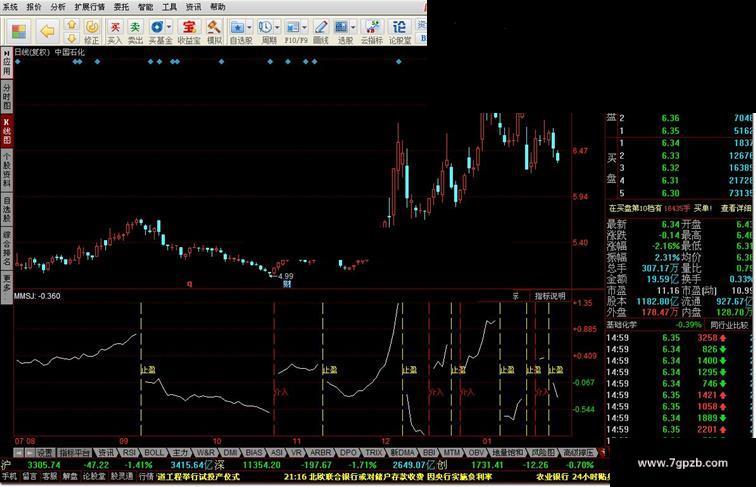Open the 收益宝 icon

point(189,32)
